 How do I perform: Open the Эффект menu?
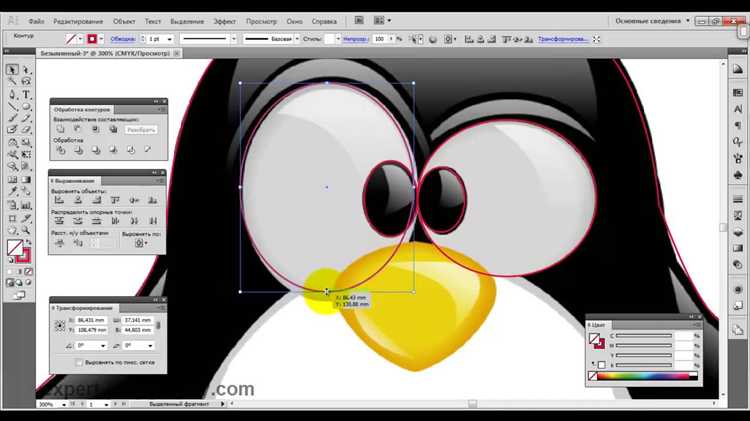click(224, 22)
